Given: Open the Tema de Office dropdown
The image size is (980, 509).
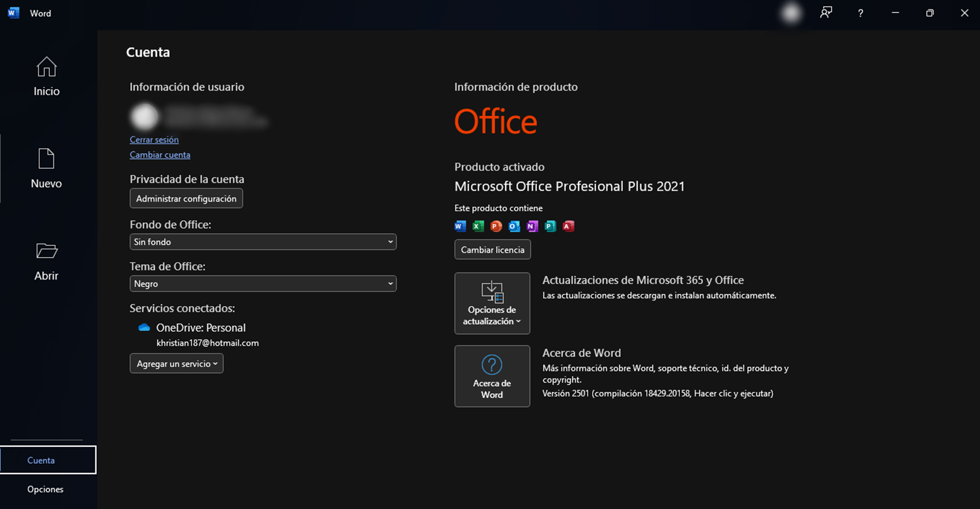Looking at the screenshot, I should pyautogui.click(x=263, y=283).
